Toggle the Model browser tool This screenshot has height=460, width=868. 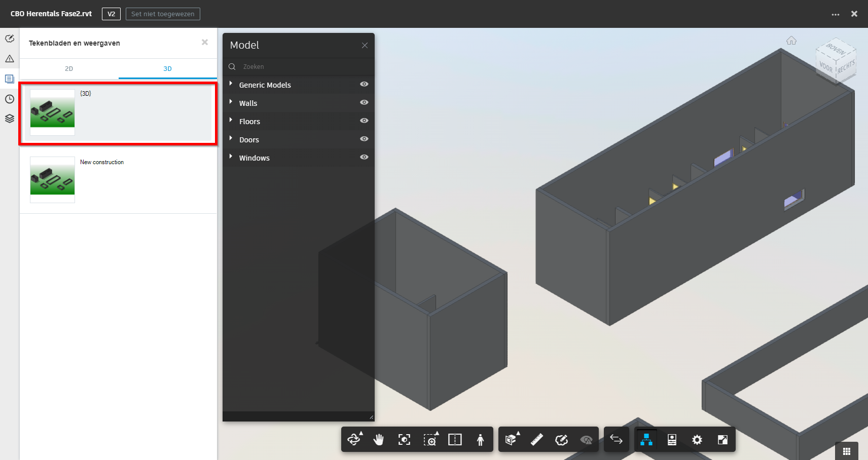click(x=646, y=440)
